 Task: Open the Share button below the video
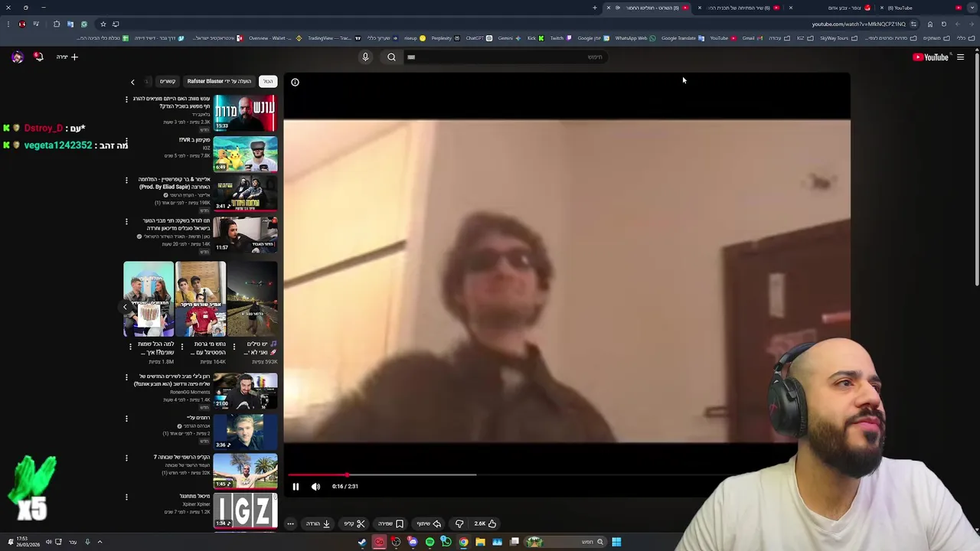(x=429, y=523)
